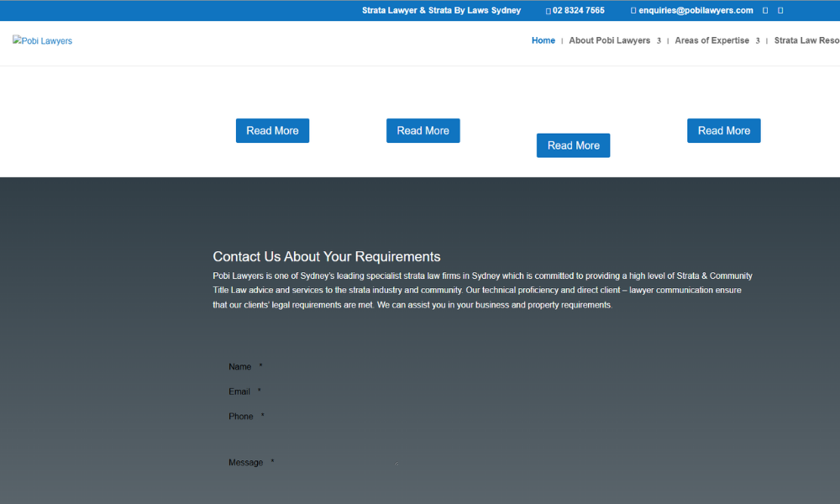This screenshot has width=840, height=504.
Task: Click the envelope icon beside the enquiries email
Action: [x=633, y=11]
